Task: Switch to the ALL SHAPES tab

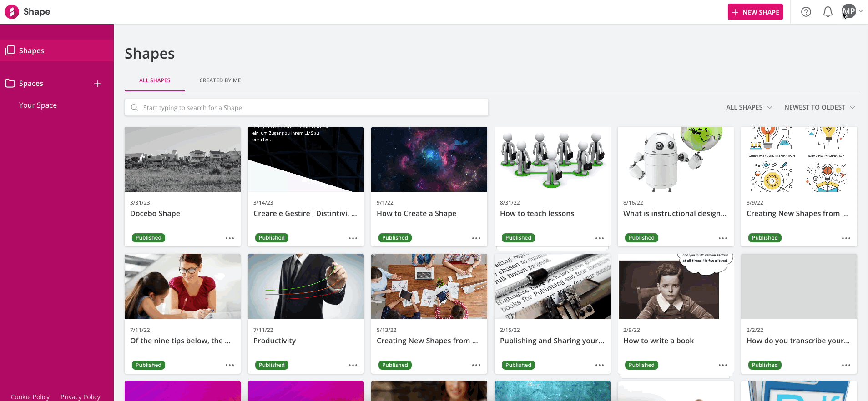Action: tap(155, 80)
